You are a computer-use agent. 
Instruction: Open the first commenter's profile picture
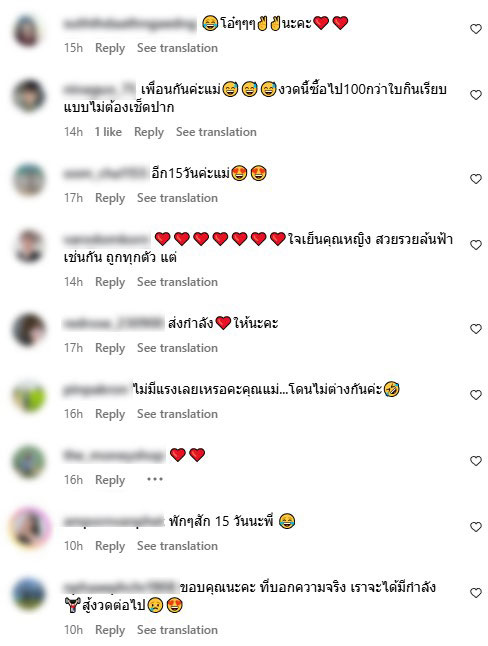(27, 30)
